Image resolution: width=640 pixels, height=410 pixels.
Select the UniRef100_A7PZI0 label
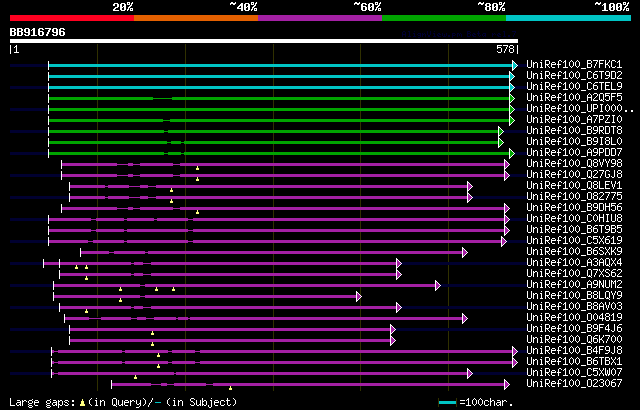click(x=574, y=120)
